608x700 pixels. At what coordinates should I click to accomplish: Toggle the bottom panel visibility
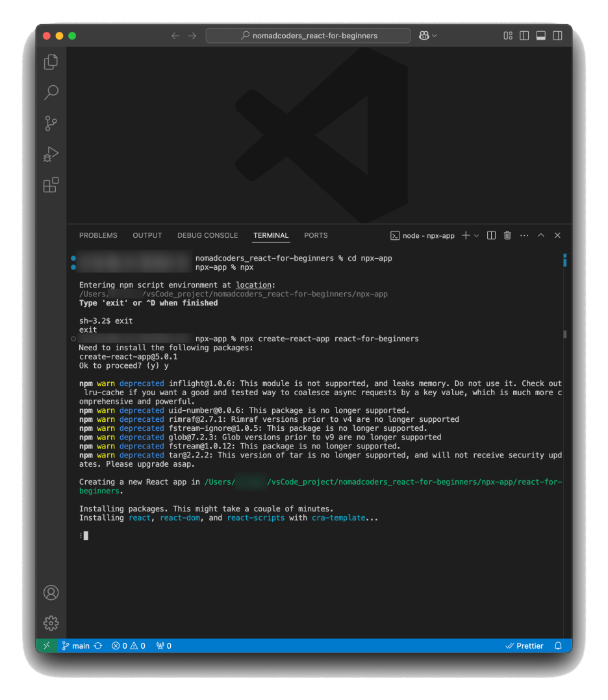point(540,36)
